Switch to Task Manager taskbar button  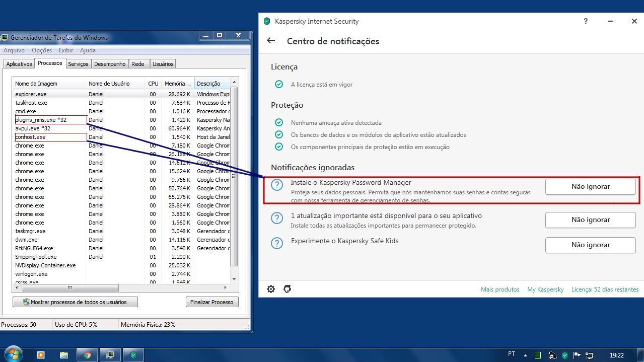[x=110, y=355]
